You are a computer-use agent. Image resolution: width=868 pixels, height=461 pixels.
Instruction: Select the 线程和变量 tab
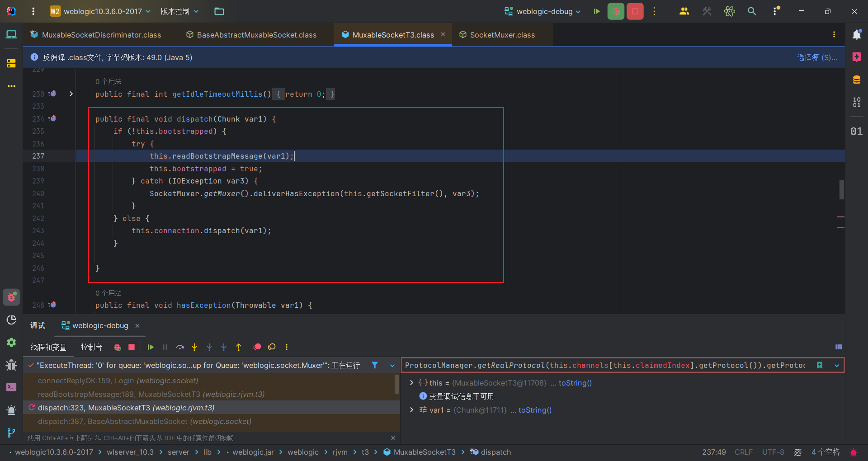click(48, 347)
